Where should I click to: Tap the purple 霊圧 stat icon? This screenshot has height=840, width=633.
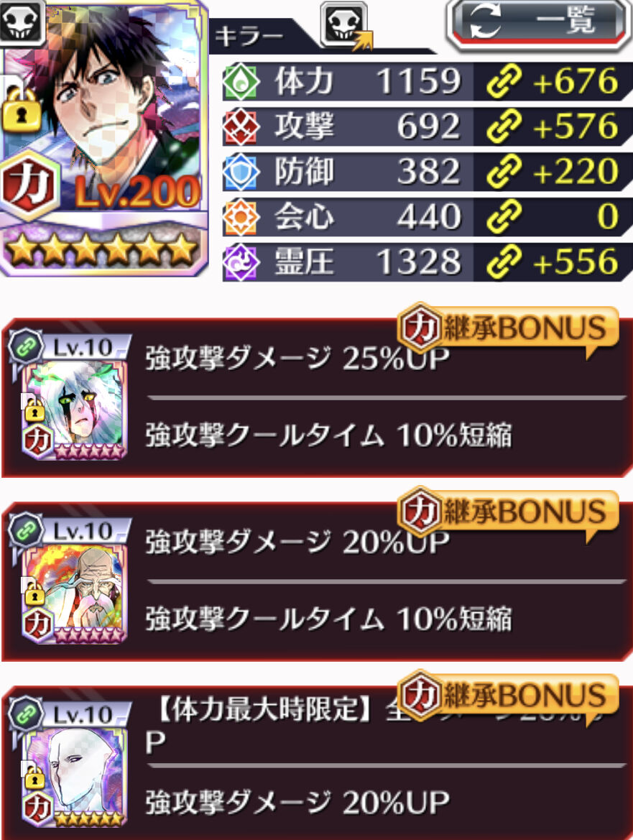click(241, 262)
